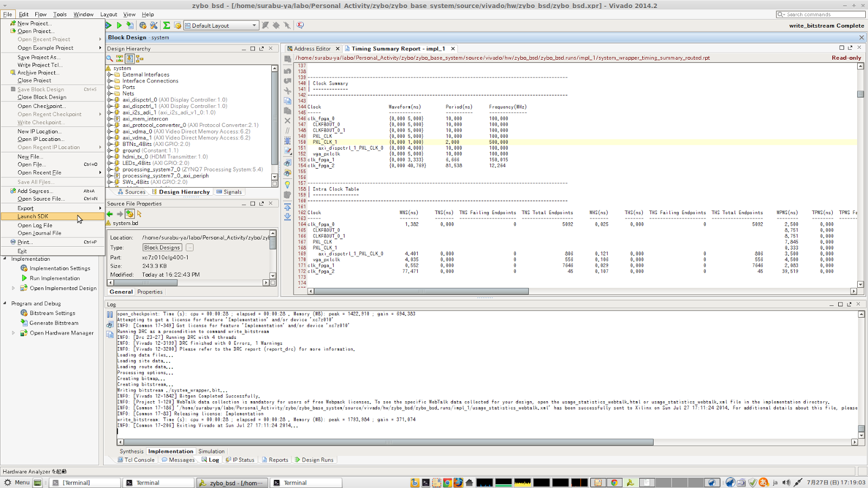Open Project Settings gear toolbar icon
This screenshot has width=868, height=488.
[143, 25]
